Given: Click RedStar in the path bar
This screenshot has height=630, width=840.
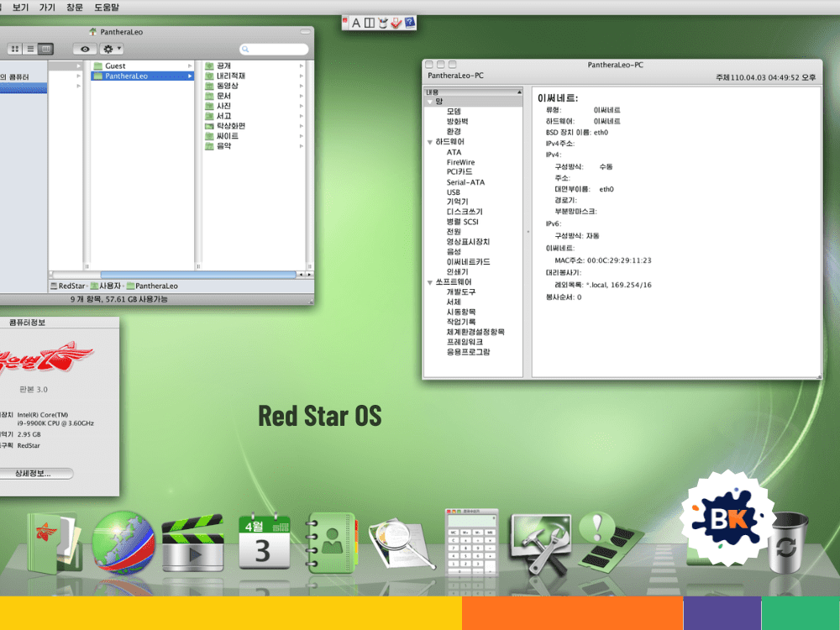Looking at the screenshot, I should tap(67, 286).
